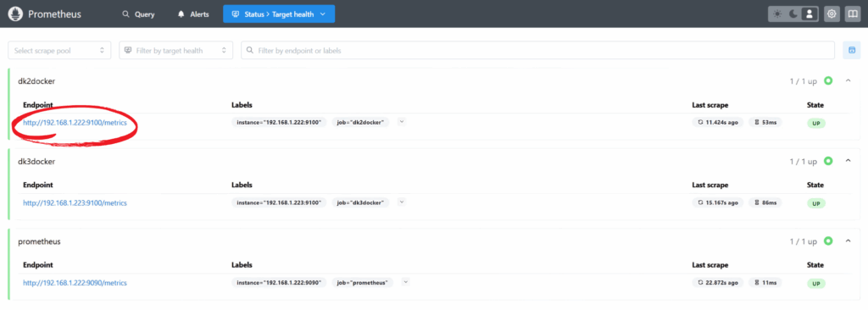
Task: Click the job="dk3docker" label badge
Action: pos(361,202)
